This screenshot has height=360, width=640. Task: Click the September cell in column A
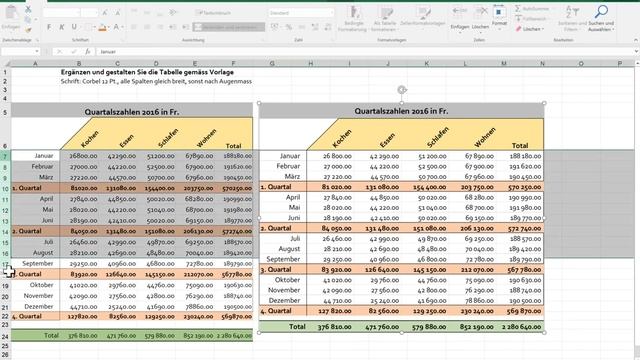[36, 263]
